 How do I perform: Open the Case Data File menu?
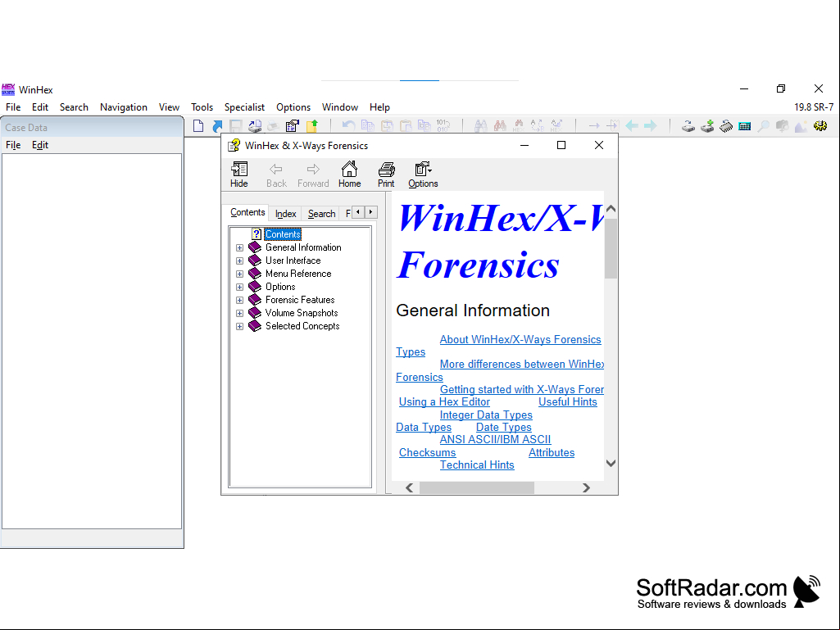click(13, 145)
